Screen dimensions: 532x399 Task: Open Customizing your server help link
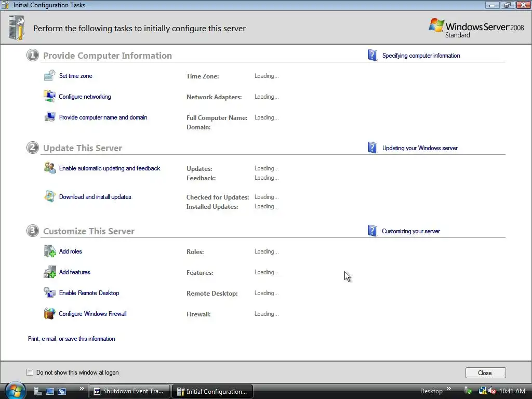point(411,231)
